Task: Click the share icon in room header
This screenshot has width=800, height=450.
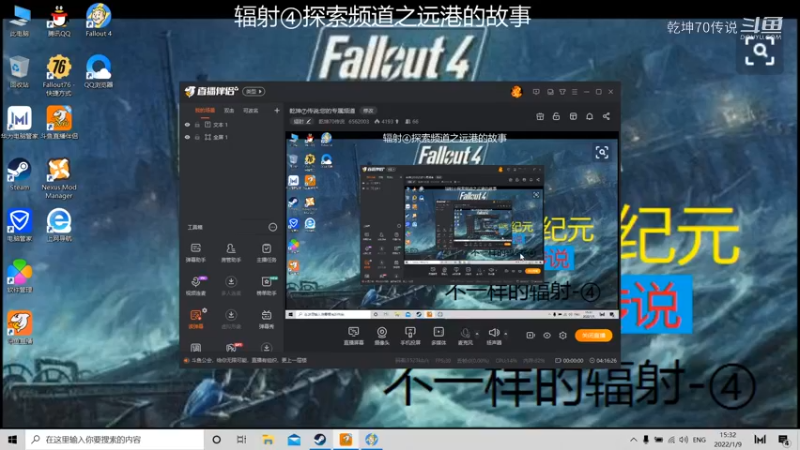Action: [606, 116]
